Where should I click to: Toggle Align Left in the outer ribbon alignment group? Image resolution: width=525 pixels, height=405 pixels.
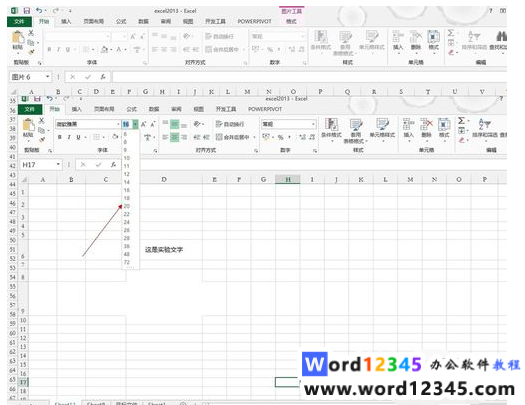pos(155,50)
